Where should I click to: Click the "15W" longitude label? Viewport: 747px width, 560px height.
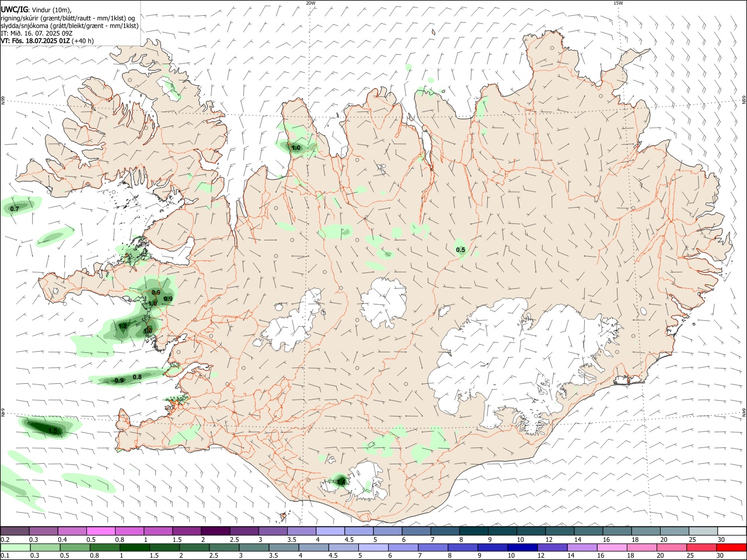pos(618,3)
